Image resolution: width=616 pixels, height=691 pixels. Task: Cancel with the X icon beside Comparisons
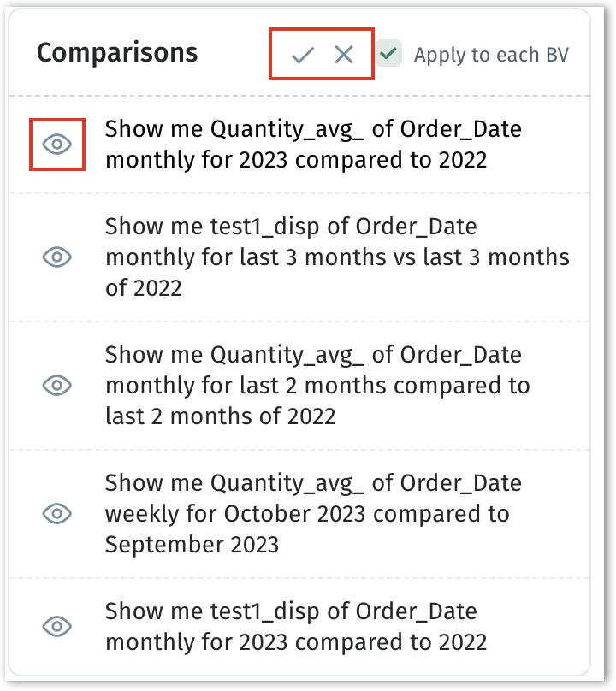click(344, 56)
